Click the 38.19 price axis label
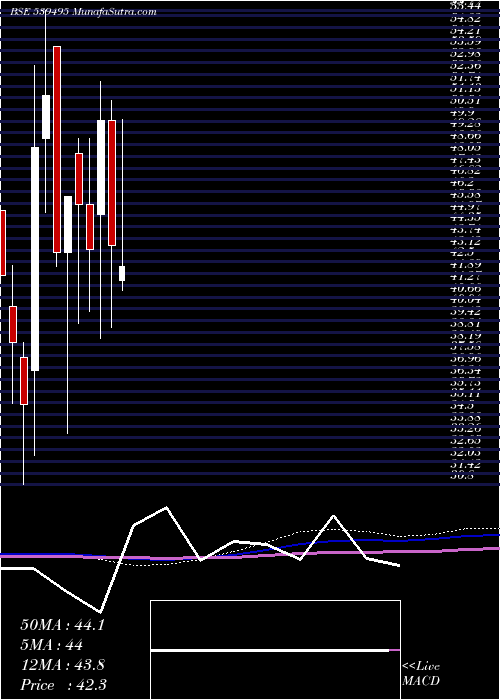This screenshot has width=500, height=700. pyautogui.click(x=466, y=334)
